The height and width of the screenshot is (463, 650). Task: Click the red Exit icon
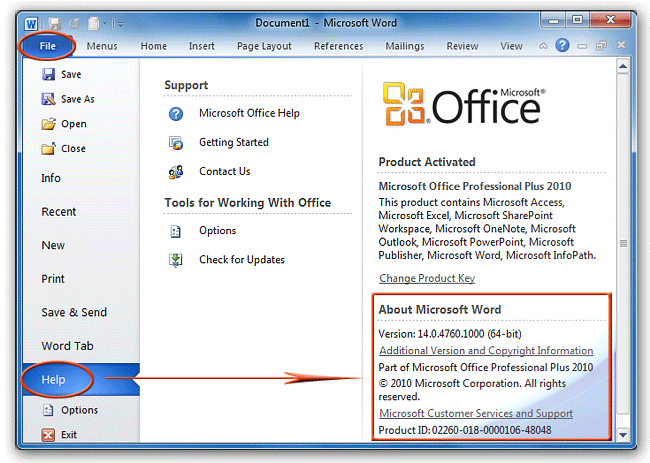pyautogui.click(x=48, y=435)
